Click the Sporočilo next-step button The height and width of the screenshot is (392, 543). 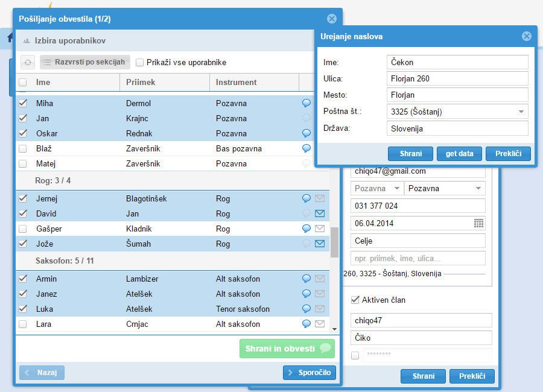309,373
